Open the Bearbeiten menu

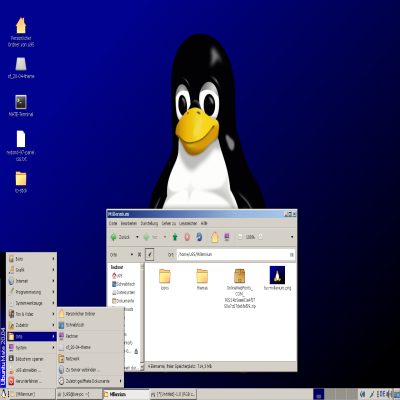129,223
